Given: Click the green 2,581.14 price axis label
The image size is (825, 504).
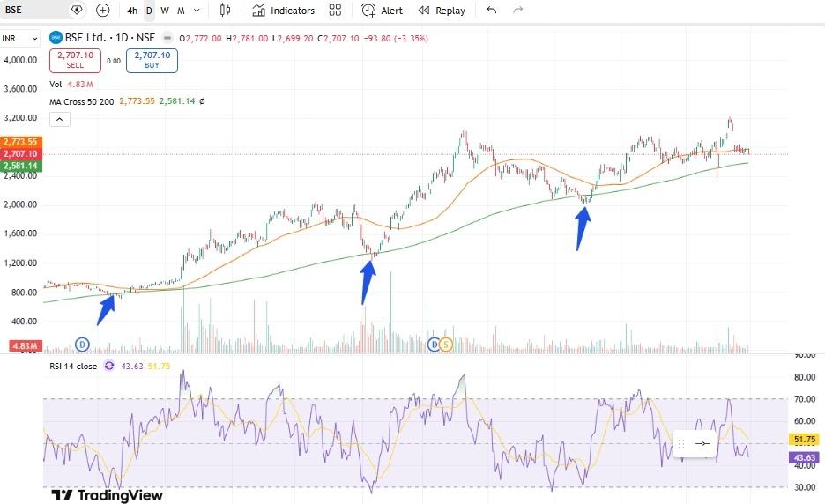Looking at the screenshot, I should [21, 166].
